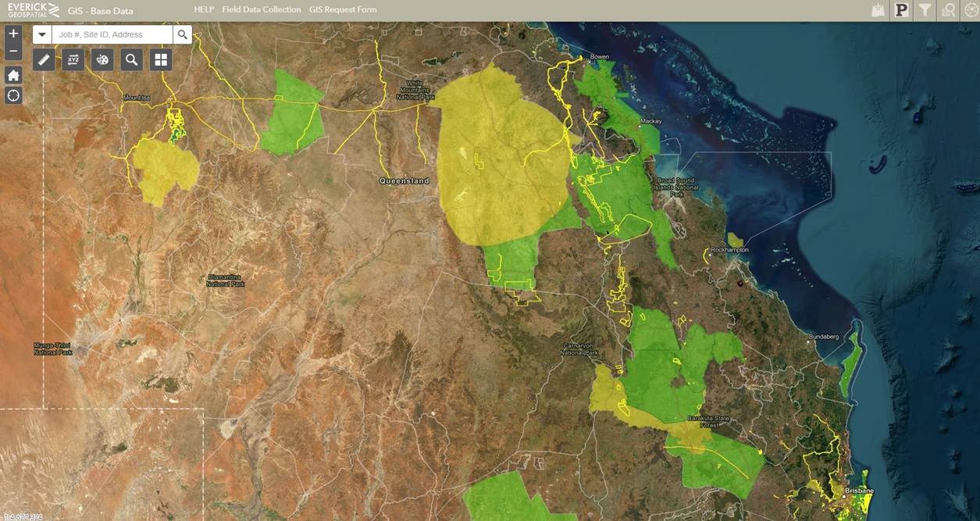The height and width of the screenshot is (521, 980).
Task: Open the GIS Request Form link
Action: 343,10
